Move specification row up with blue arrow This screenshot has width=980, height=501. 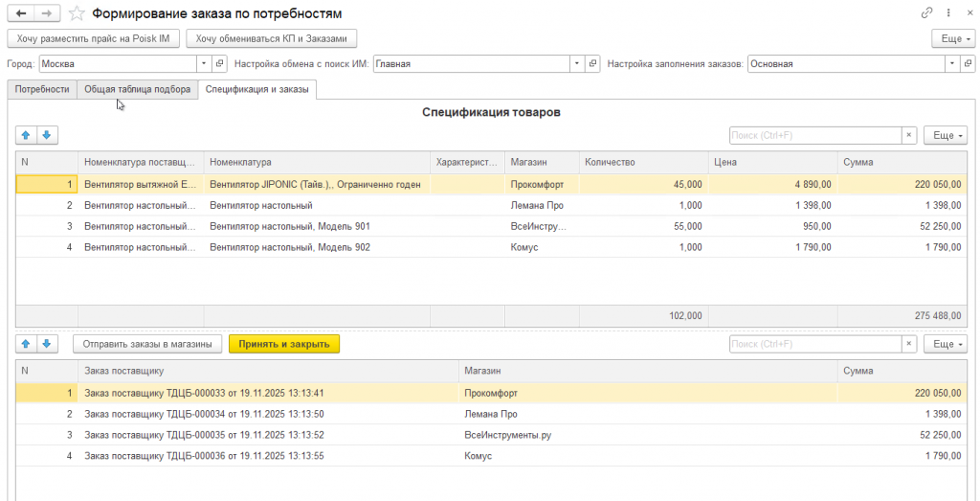click(27, 135)
